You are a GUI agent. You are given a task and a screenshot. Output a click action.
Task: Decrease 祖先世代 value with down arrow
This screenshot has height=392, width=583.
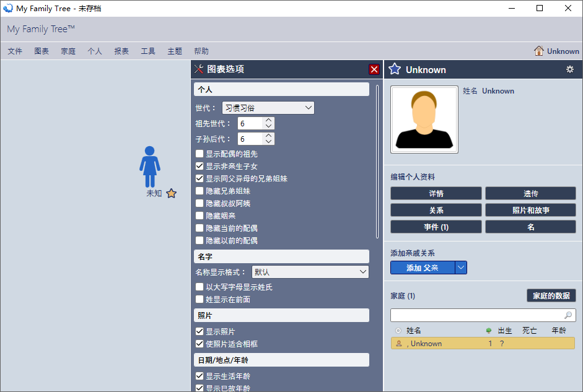click(268, 126)
